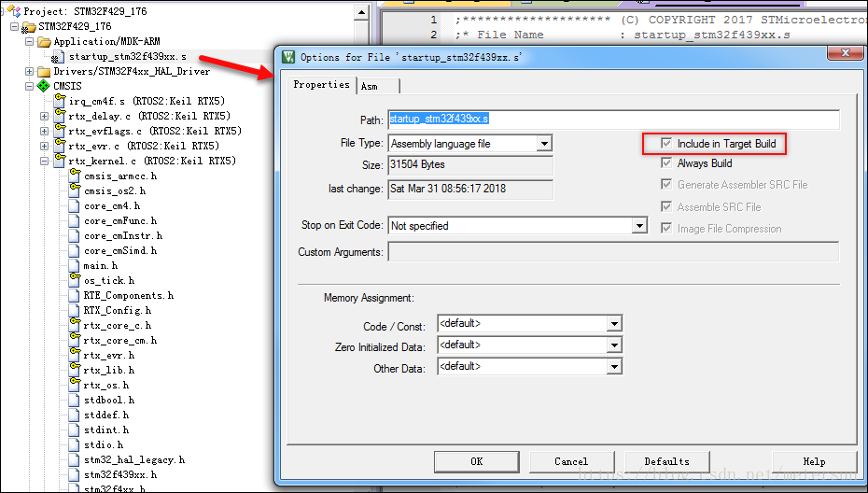
Task: Click the cmsis_os2.h header icon
Action: pos(74,190)
